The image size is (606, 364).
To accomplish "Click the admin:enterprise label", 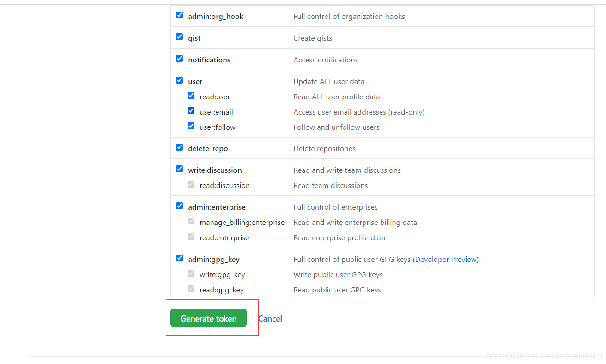I will pyautogui.click(x=217, y=207).
